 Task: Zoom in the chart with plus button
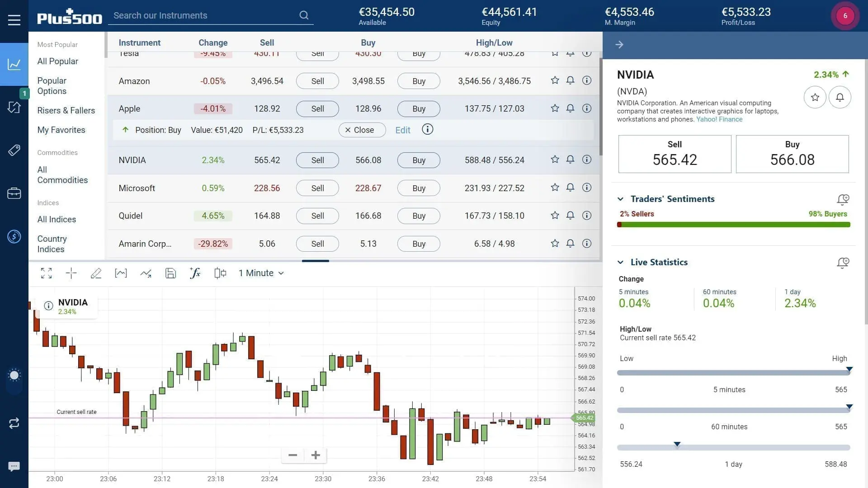coord(316,455)
